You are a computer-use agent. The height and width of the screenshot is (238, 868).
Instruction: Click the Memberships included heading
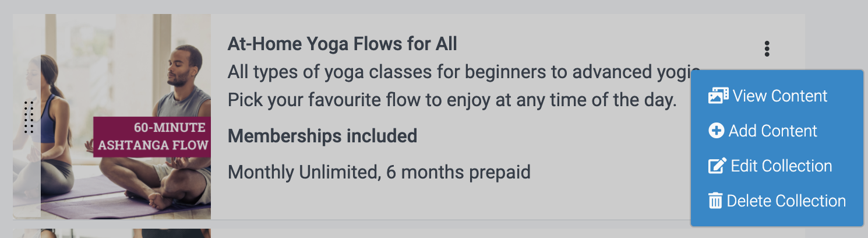tap(322, 136)
